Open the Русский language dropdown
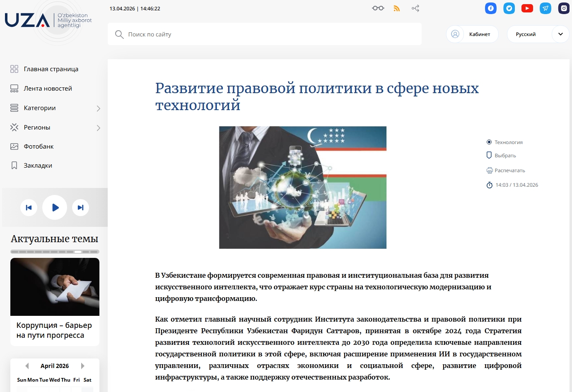The width and height of the screenshot is (572, 392). 560,34
